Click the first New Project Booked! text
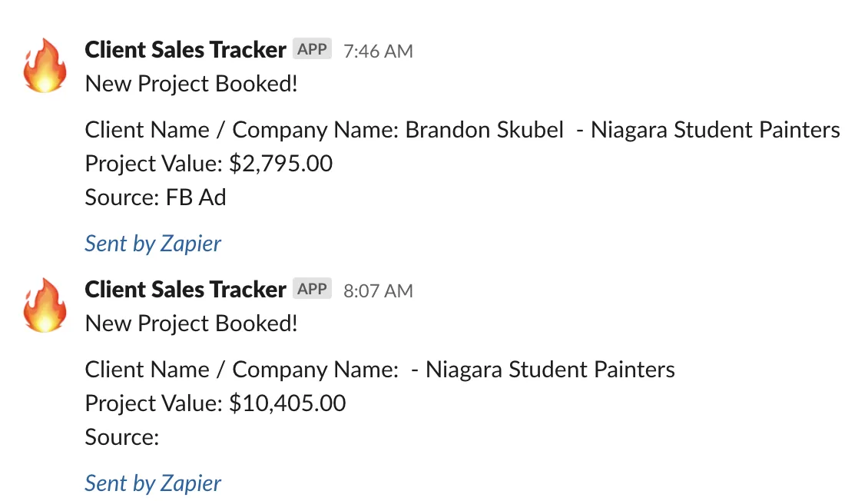Image resolution: width=868 pixels, height=501 pixels. [x=191, y=85]
